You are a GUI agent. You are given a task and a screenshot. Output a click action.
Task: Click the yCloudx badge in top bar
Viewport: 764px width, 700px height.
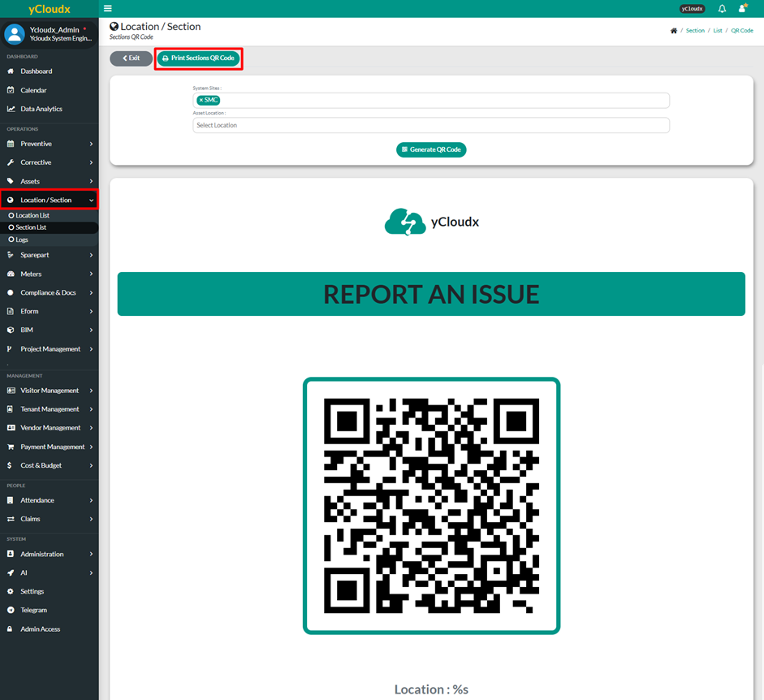(x=692, y=8)
